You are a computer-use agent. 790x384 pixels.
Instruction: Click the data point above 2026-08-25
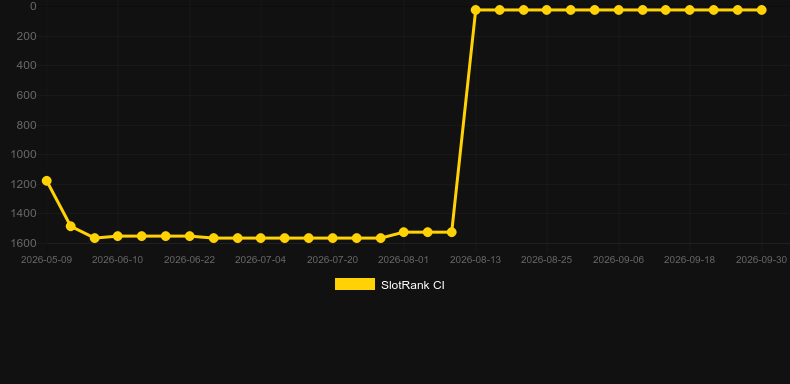[x=547, y=10]
